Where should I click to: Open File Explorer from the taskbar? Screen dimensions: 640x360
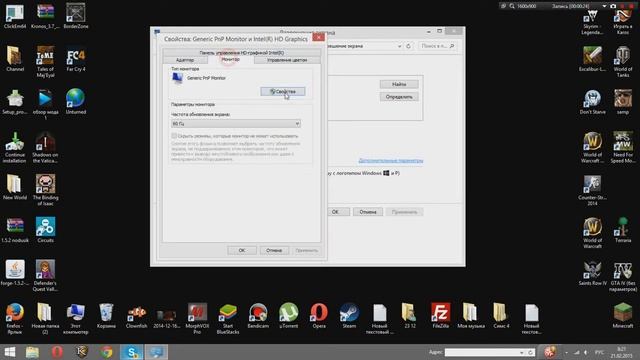click(32, 352)
